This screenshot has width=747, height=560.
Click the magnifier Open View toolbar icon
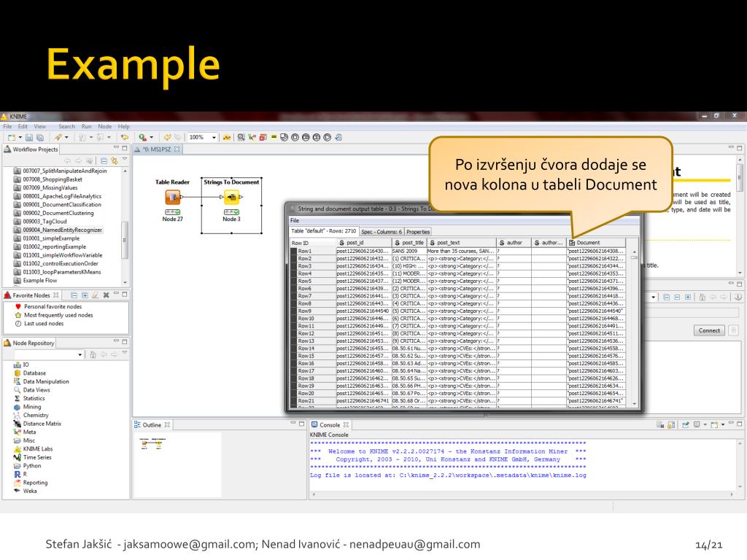pyautogui.click(x=241, y=138)
